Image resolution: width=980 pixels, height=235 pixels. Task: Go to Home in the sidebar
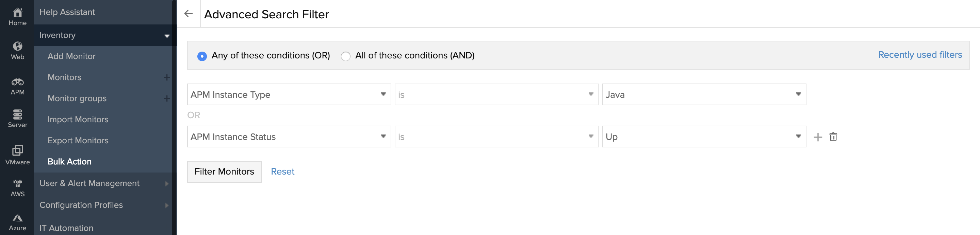tap(17, 17)
